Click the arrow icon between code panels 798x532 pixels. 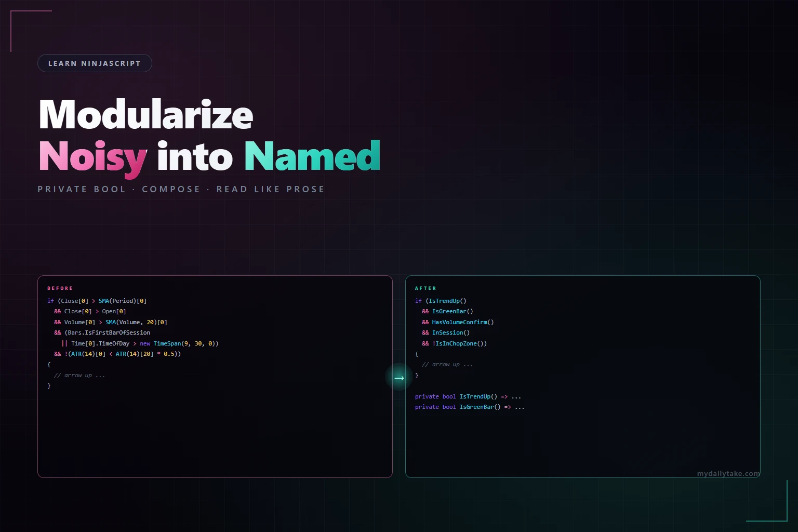coord(399,378)
